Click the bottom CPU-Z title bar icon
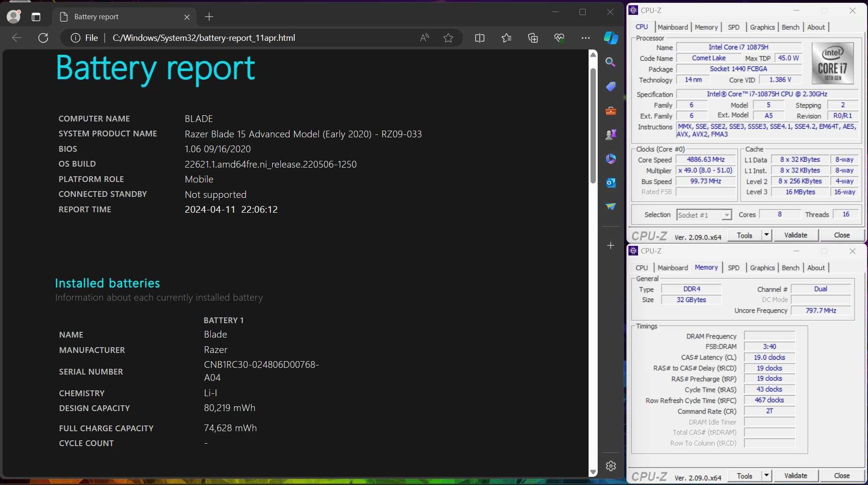This screenshot has width=868, height=485. coord(634,251)
